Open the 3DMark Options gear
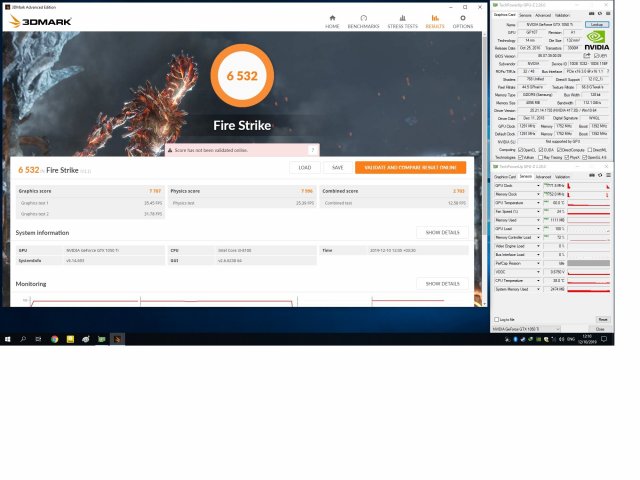Image resolution: width=640 pixels, height=480 pixels. pos(462,20)
